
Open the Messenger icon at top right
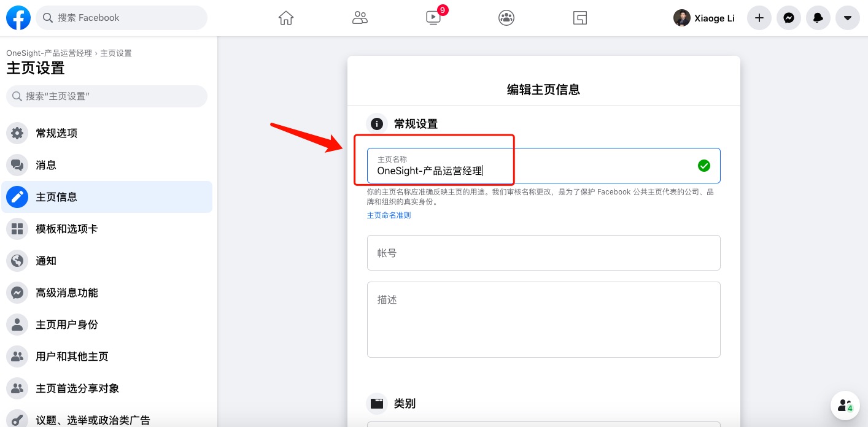click(788, 18)
